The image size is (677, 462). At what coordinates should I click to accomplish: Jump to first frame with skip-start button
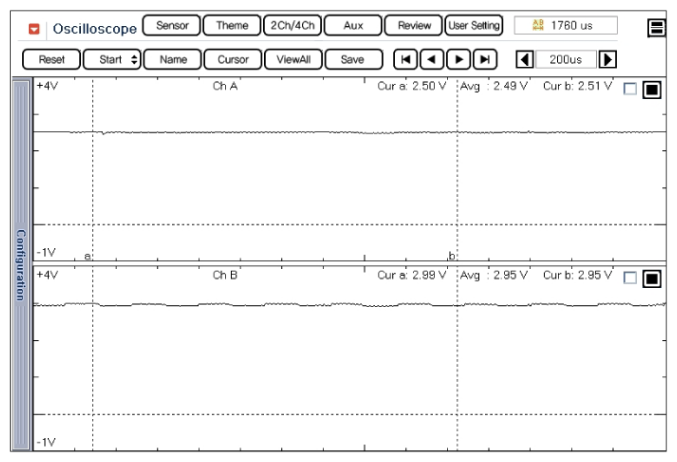click(404, 60)
